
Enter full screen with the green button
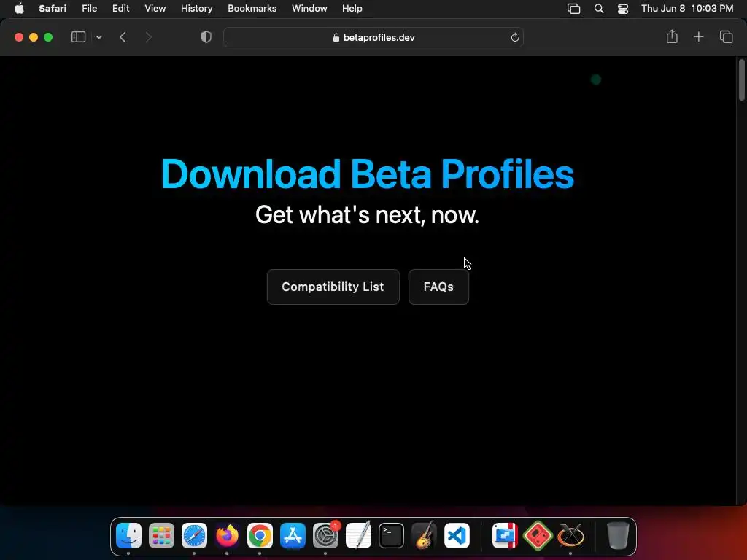pos(48,37)
